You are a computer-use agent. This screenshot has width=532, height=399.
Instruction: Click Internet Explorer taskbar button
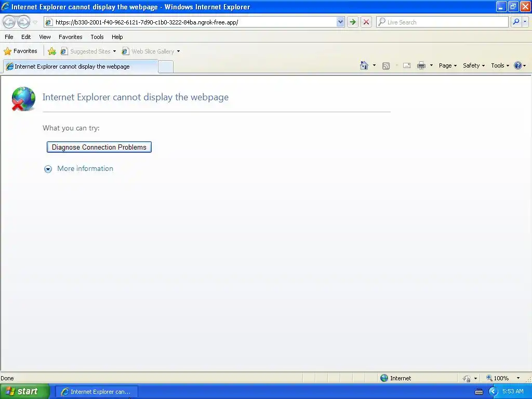click(x=96, y=392)
